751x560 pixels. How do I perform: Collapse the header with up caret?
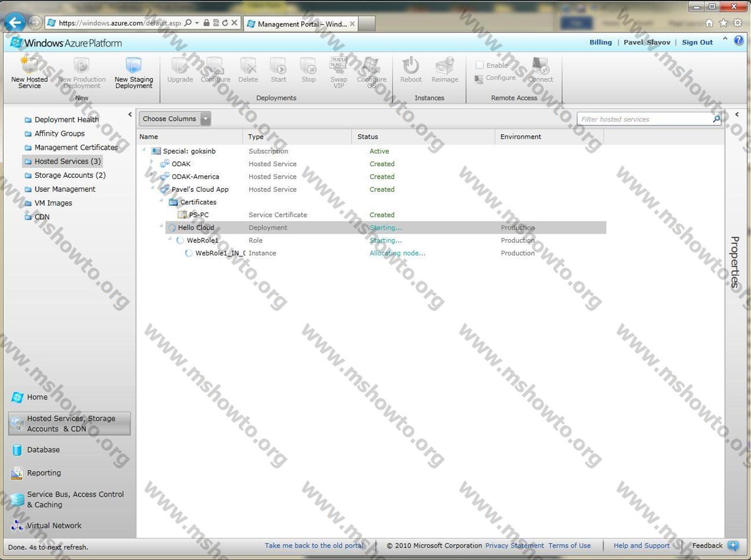click(725, 39)
